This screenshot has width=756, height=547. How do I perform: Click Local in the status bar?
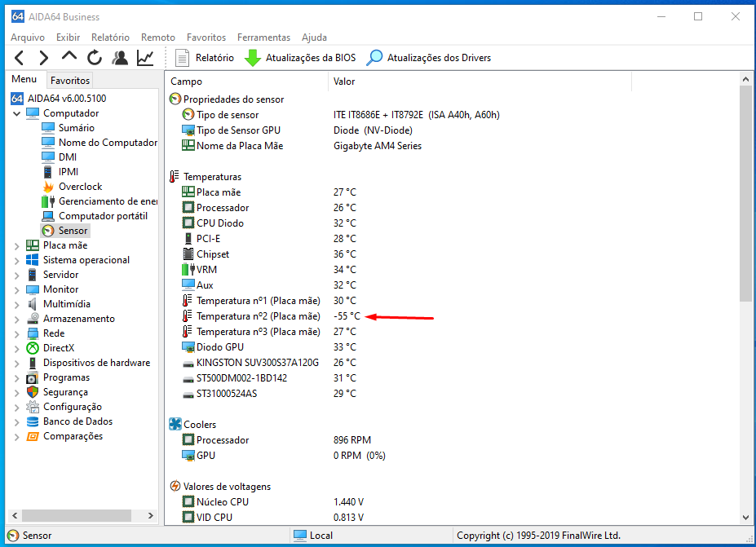(x=313, y=536)
